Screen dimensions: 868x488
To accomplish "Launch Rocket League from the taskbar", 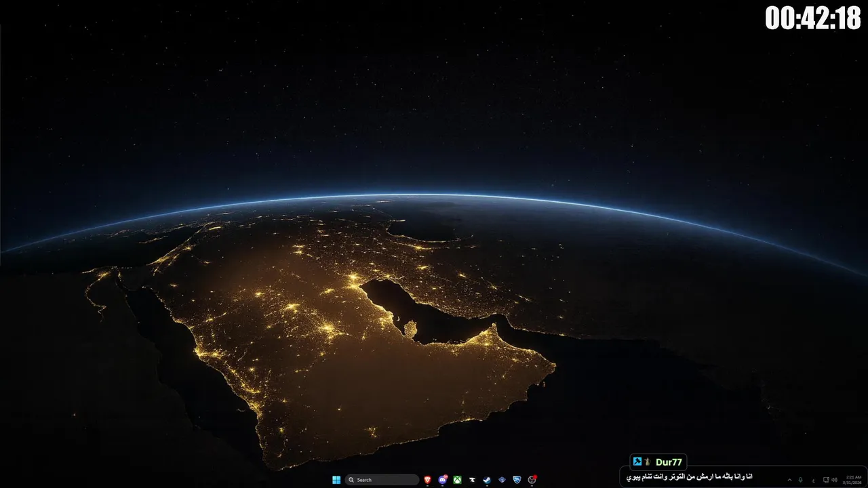I will pos(517,480).
